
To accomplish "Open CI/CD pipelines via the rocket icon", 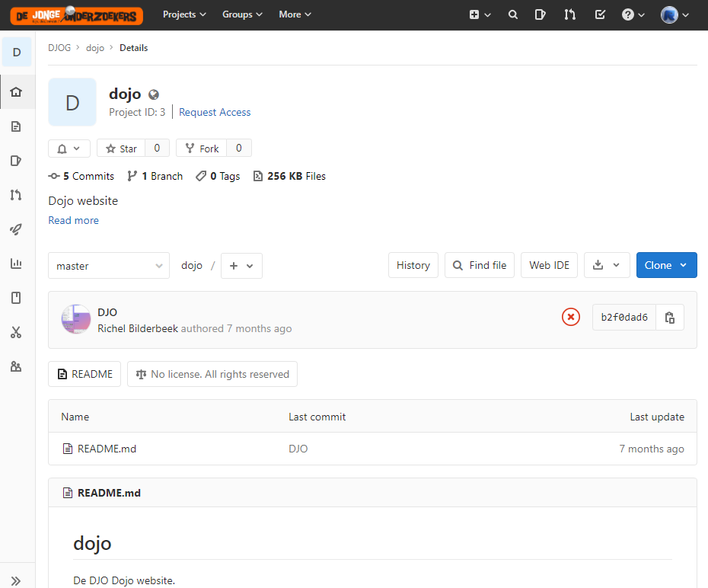I will (16, 229).
